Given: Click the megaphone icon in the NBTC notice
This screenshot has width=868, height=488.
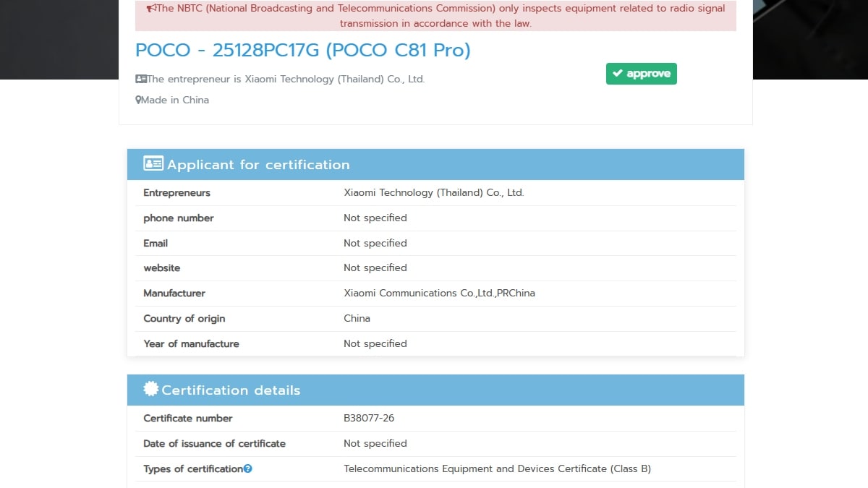Looking at the screenshot, I should 152,8.
